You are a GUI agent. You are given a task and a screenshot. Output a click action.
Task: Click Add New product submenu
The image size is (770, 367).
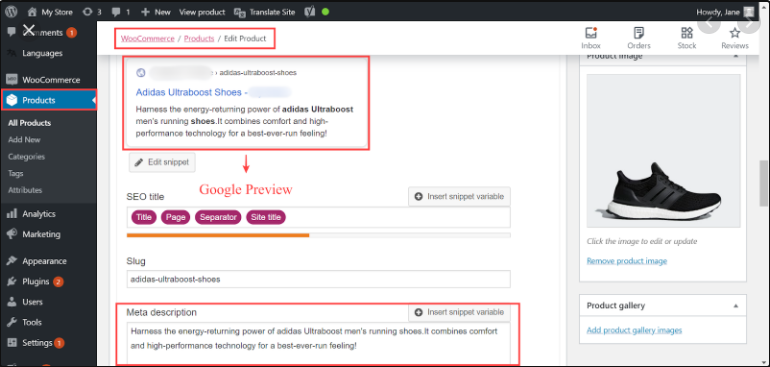pos(24,140)
